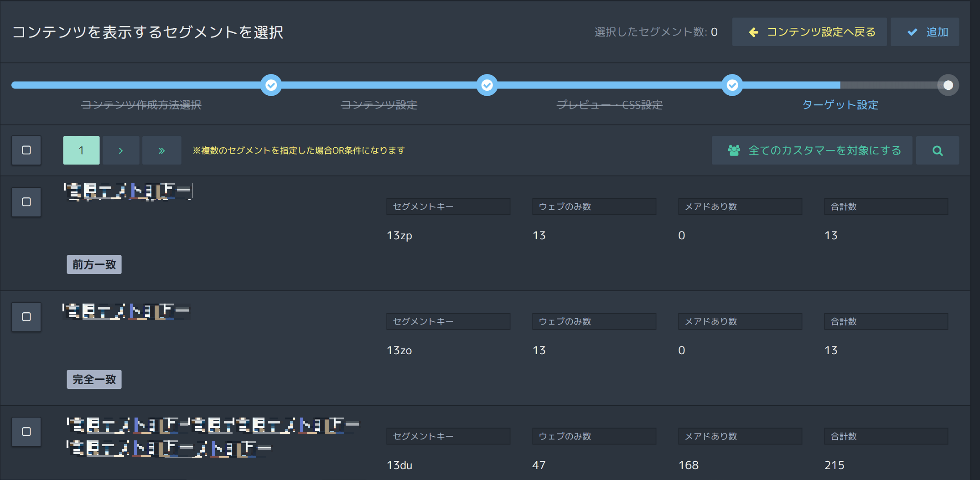This screenshot has width=980, height=480.
Task: Jump to last page with double chevron
Action: click(x=161, y=150)
